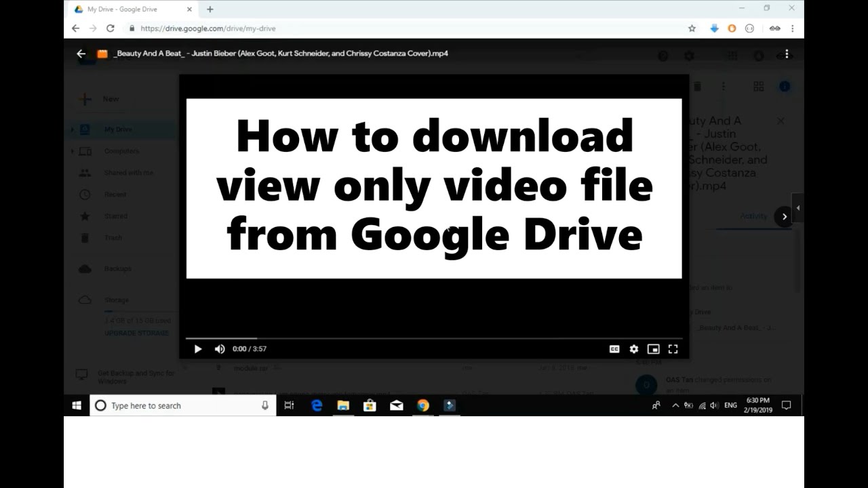Click the UPGRADE STORAGE link
Image resolution: width=868 pixels, height=488 pixels.
136,333
